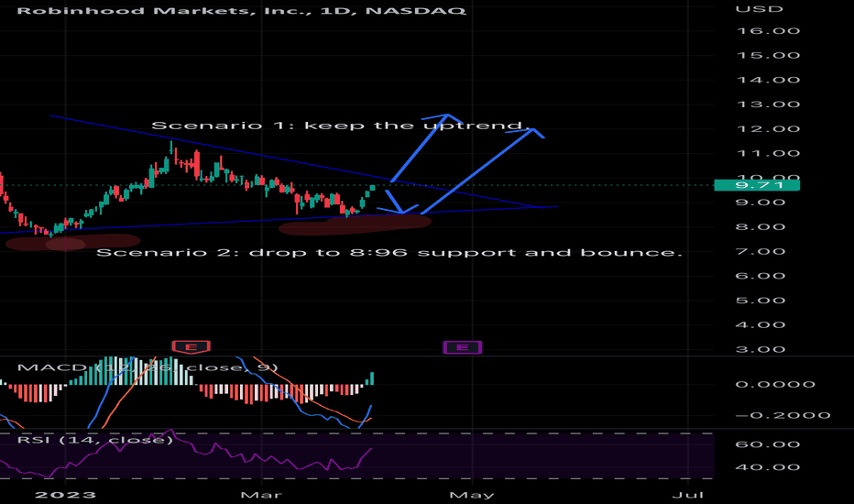Click the MACD -0.2000 axis value
Image resolution: width=854 pixels, height=504 pixels.
click(x=783, y=416)
